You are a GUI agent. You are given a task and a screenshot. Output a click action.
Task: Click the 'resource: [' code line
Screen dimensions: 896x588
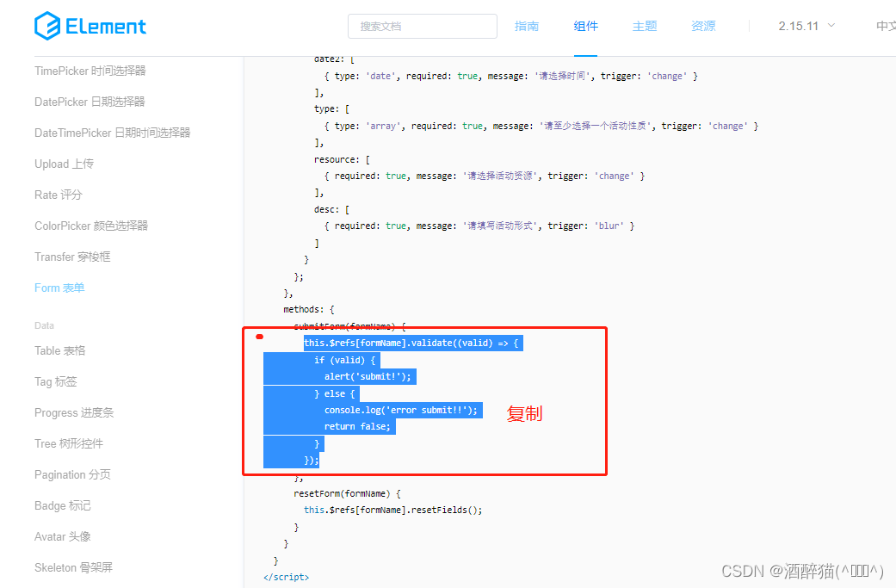342,159
